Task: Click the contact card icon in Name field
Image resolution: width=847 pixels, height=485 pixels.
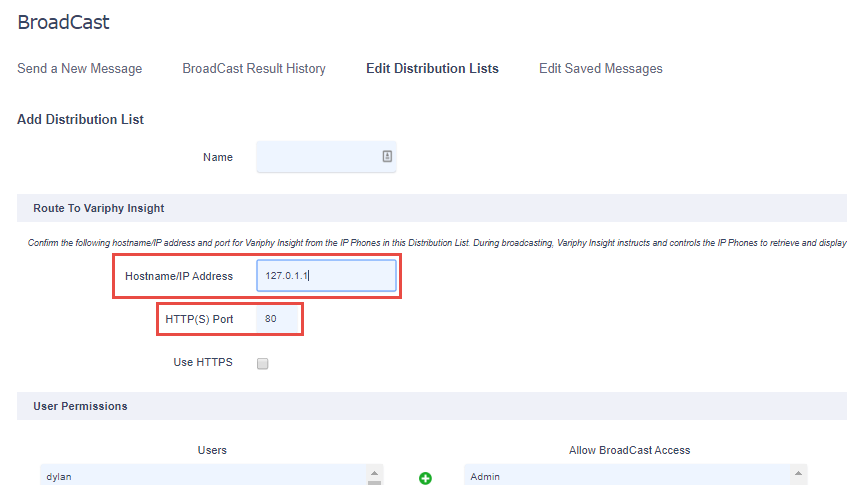Action: [x=387, y=156]
